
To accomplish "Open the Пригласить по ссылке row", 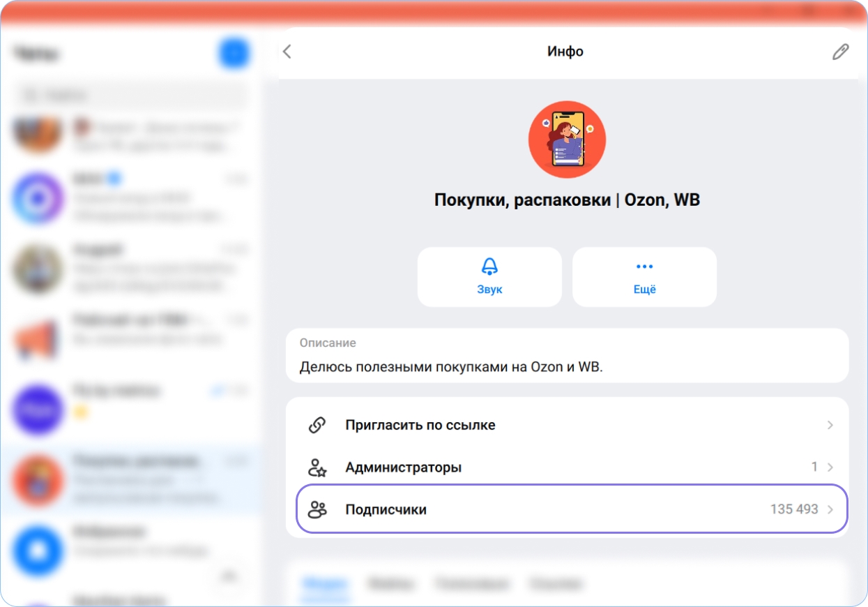I will point(567,425).
